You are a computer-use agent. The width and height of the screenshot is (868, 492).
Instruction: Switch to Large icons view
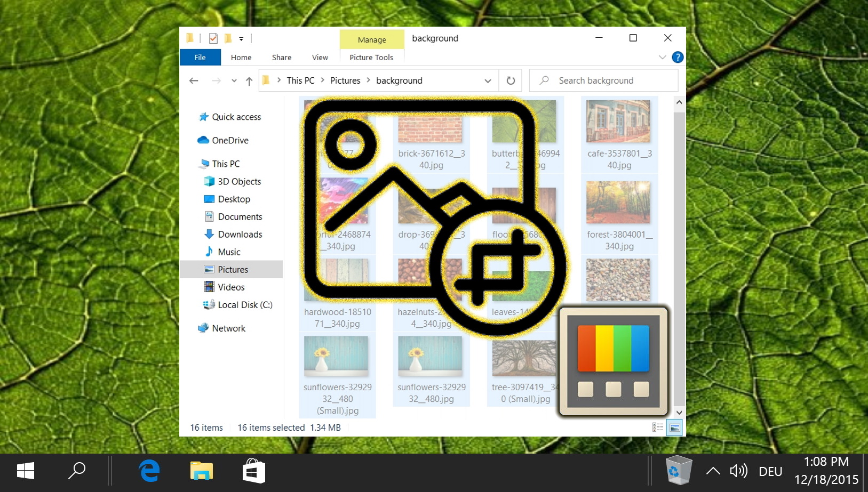674,428
